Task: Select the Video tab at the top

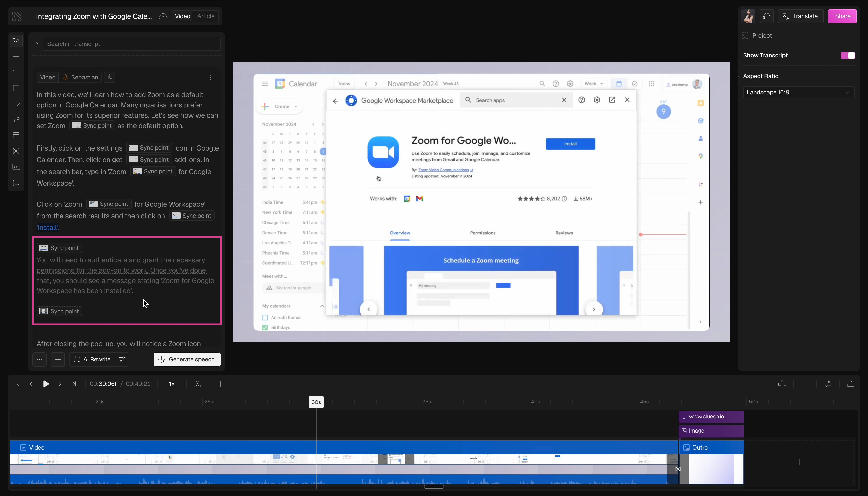Action: [182, 16]
